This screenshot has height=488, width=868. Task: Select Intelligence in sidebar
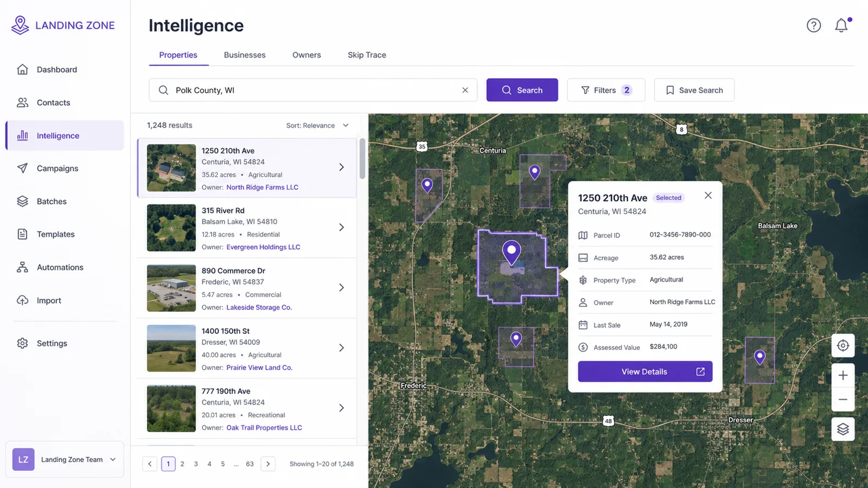point(65,136)
